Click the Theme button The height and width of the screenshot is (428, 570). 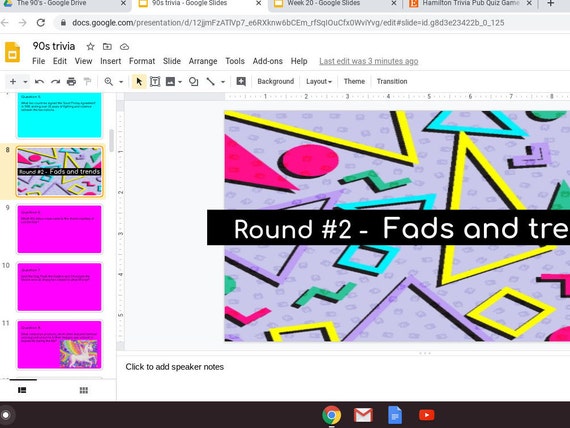point(354,81)
